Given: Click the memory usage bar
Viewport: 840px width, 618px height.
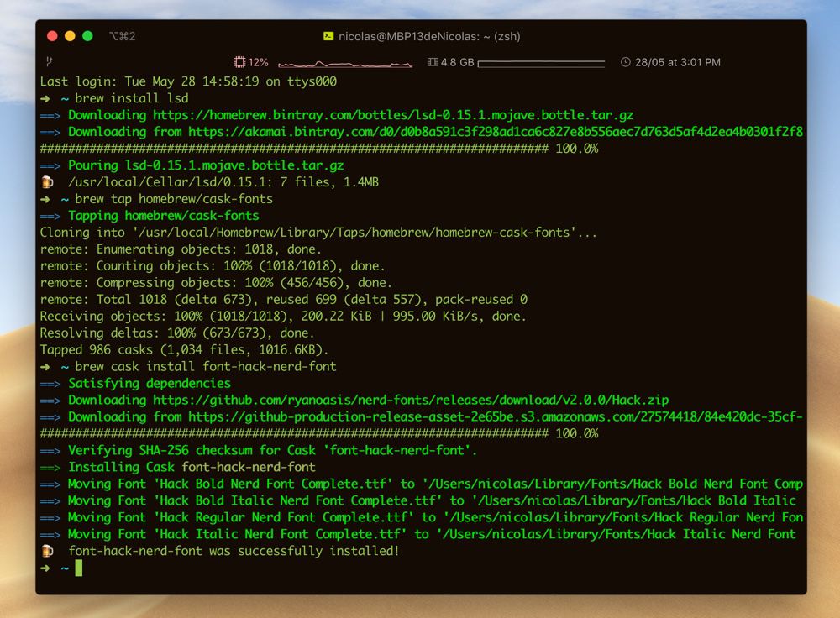Looking at the screenshot, I should point(541,63).
